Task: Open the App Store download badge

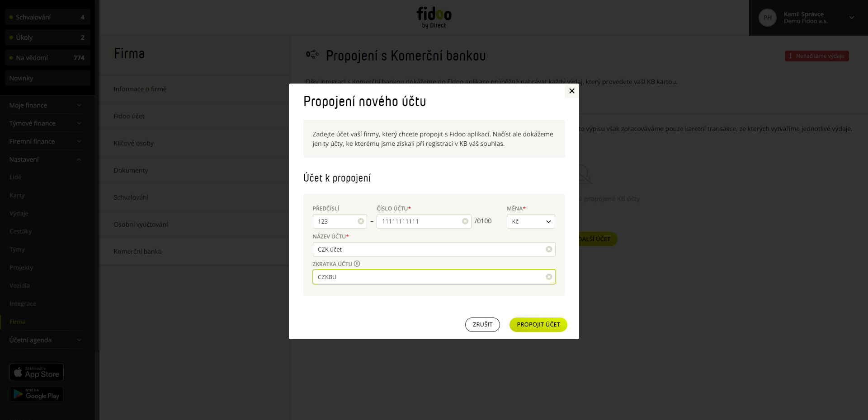Action: (37, 372)
